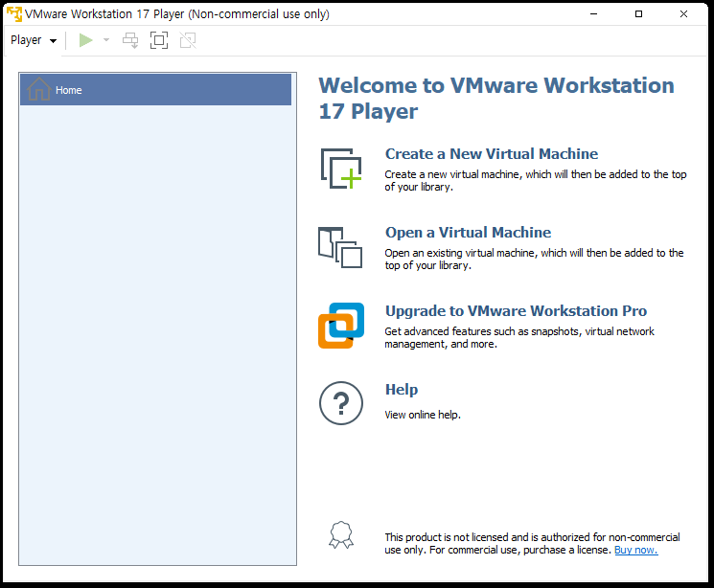The height and width of the screenshot is (588, 714).
Task: Click the Welcome to VMware Workstation title
Action: (x=496, y=99)
